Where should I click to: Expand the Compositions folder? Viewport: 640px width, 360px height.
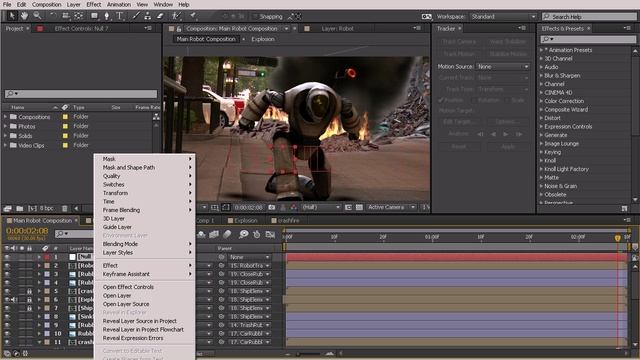(x=5, y=117)
